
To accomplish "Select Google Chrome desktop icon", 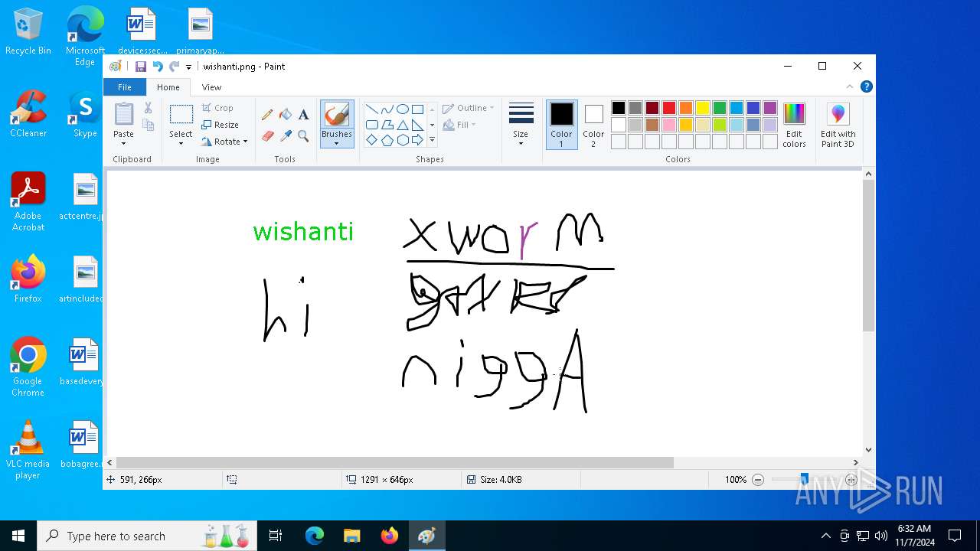I will [28, 367].
